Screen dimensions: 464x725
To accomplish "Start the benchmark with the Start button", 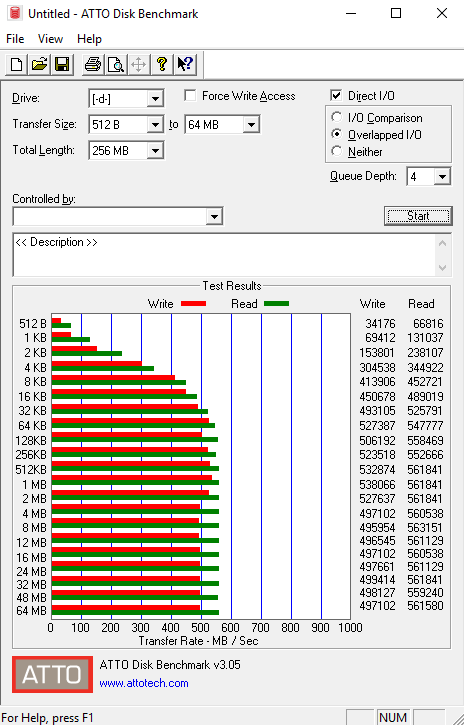I will [x=418, y=216].
